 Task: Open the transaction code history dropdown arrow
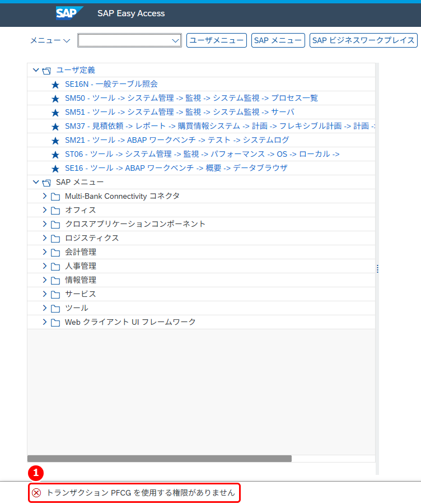click(175, 40)
